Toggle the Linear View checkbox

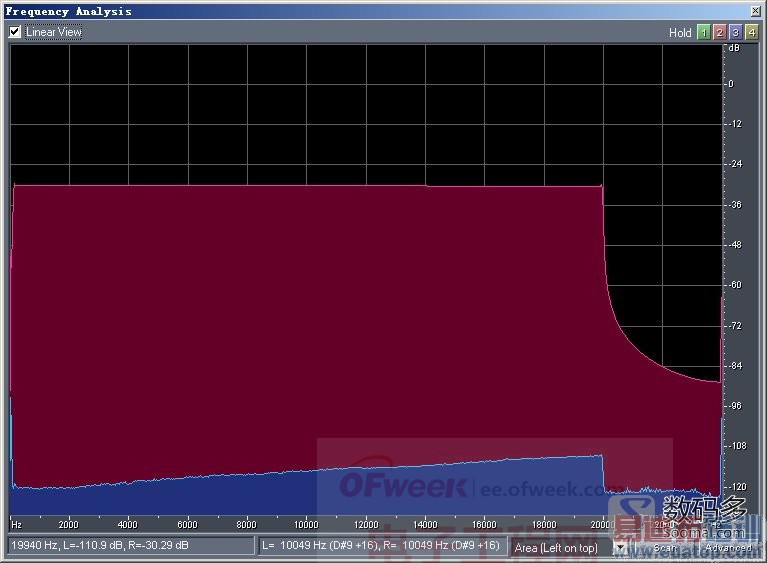click(15, 32)
